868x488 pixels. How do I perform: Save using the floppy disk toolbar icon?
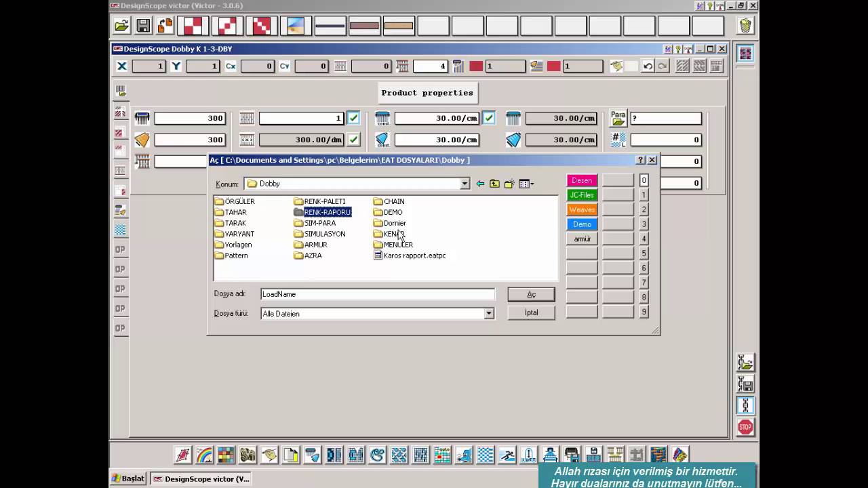click(x=143, y=26)
